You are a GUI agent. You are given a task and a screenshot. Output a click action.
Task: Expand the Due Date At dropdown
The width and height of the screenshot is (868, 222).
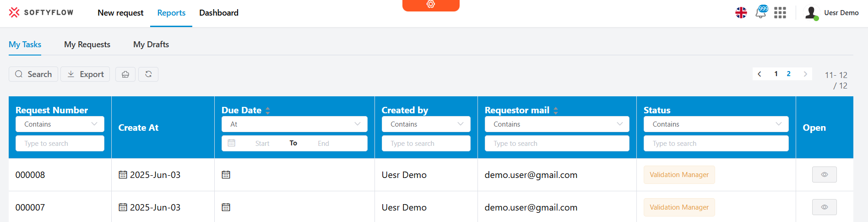tap(294, 124)
